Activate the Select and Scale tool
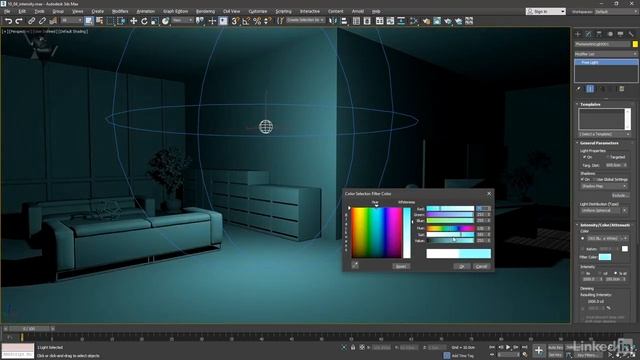The image size is (640, 360). pos(155,21)
